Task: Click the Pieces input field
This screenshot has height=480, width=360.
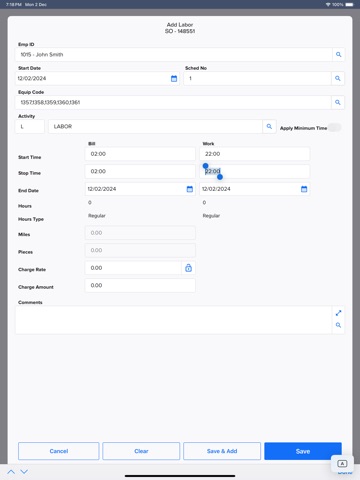Action: coord(140,250)
